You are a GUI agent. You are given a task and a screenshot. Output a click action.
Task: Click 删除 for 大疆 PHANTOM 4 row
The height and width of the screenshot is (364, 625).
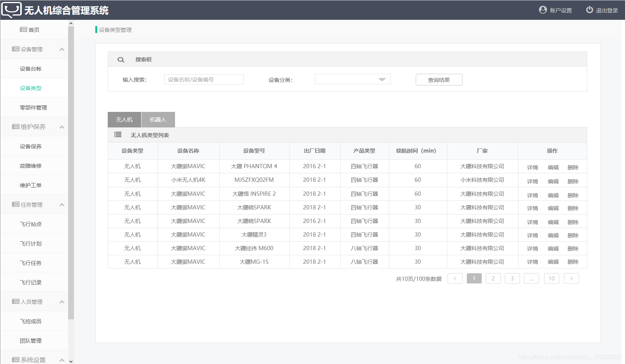tap(573, 167)
